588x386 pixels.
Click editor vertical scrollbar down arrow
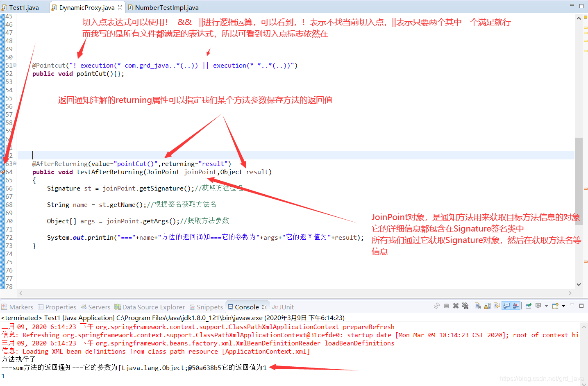(579, 284)
